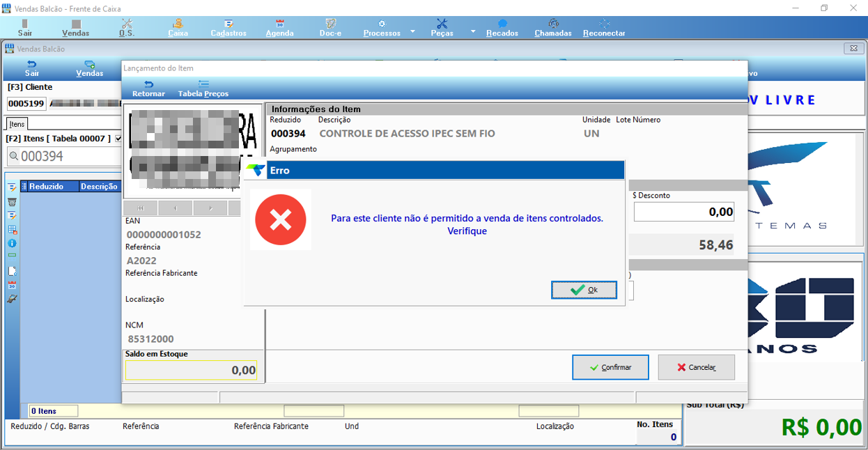Open Vendas from the main top toolbar
The width and height of the screenshot is (868, 450).
click(75, 28)
